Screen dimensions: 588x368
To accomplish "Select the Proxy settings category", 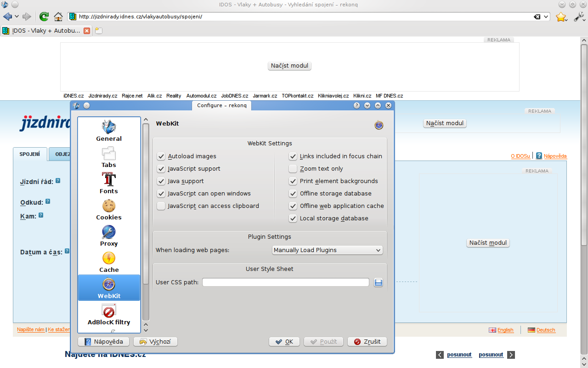I will click(x=109, y=236).
